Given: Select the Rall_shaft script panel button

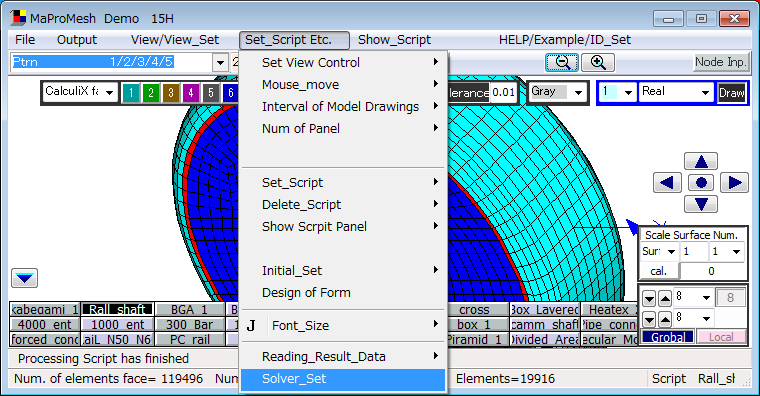Looking at the screenshot, I should point(117,309).
